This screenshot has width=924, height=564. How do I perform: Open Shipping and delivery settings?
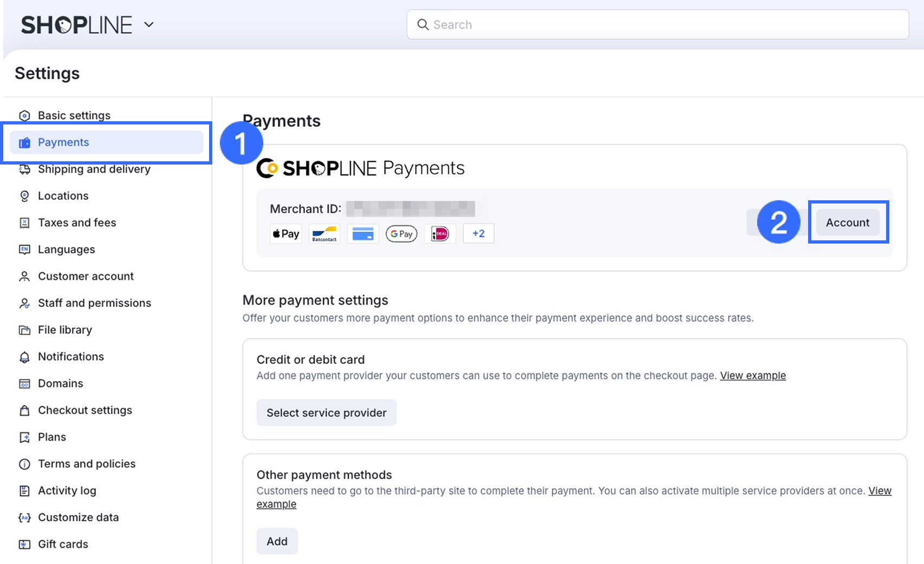[94, 169]
